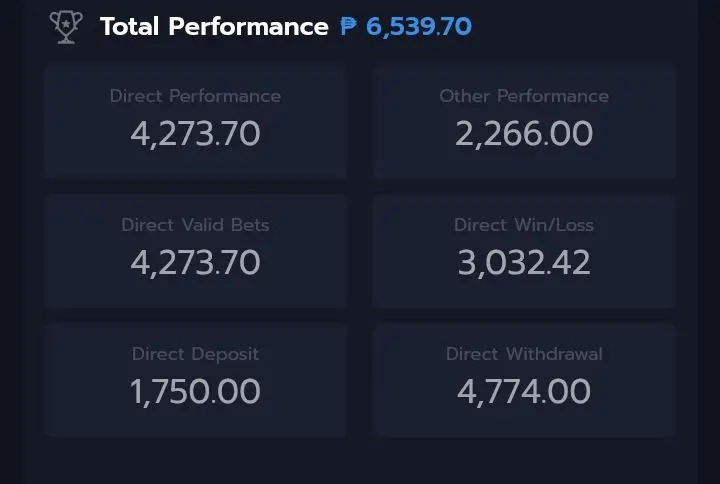720x484 pixels.
Task: Click the 4,273.70 value under Direct Performance
Action: 195,134
